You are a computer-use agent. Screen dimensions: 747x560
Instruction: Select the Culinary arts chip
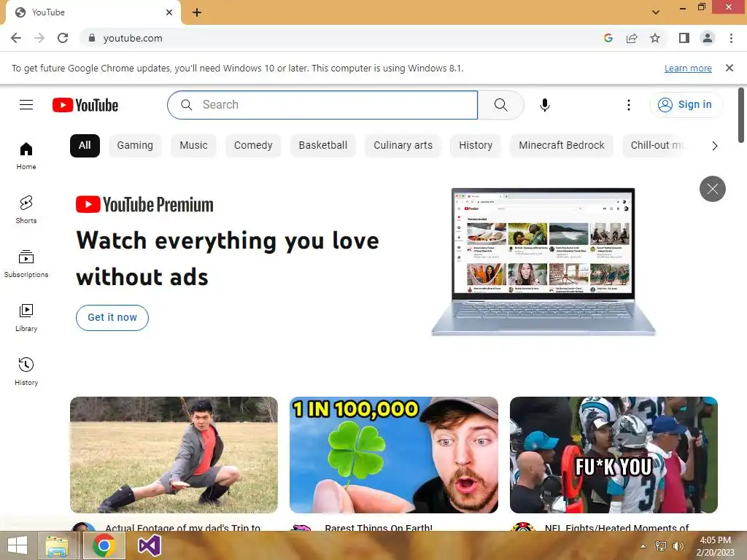403,146
